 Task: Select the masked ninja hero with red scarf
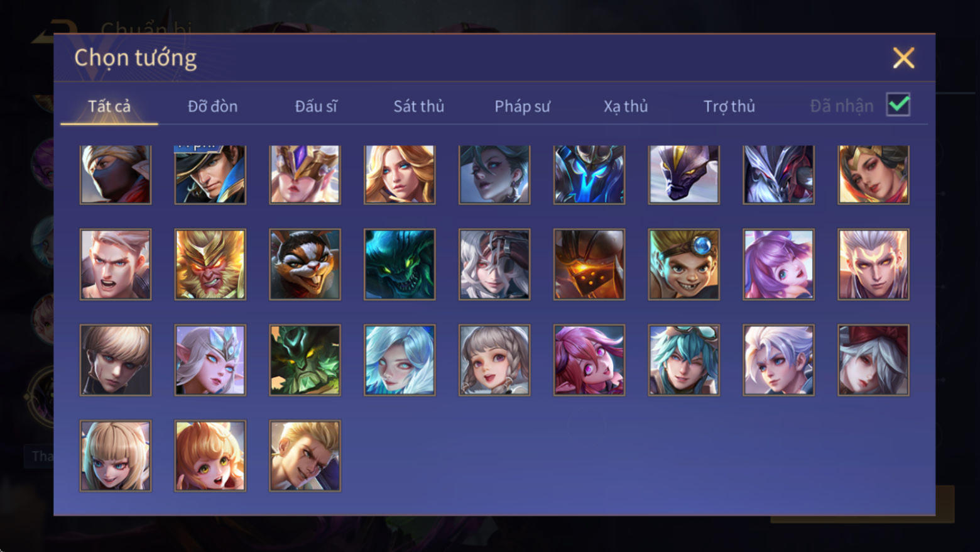coord(116,174)
